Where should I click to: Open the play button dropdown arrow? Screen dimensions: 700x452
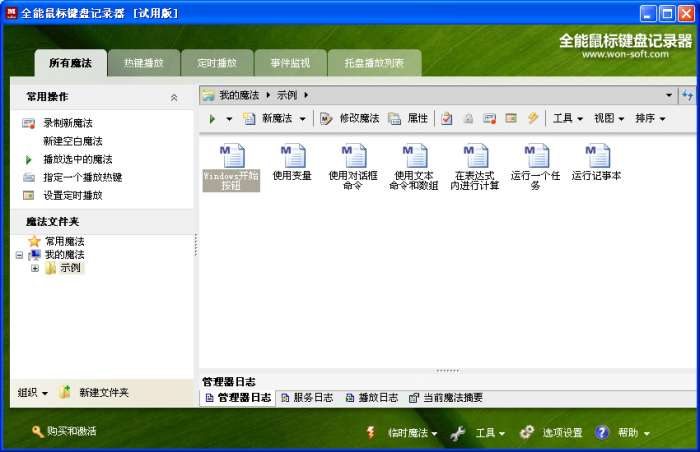[229, 119]
